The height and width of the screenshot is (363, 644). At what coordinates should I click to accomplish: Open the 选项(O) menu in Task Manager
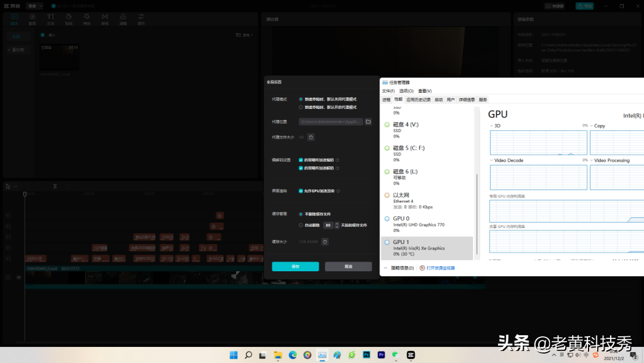[406, 91]
